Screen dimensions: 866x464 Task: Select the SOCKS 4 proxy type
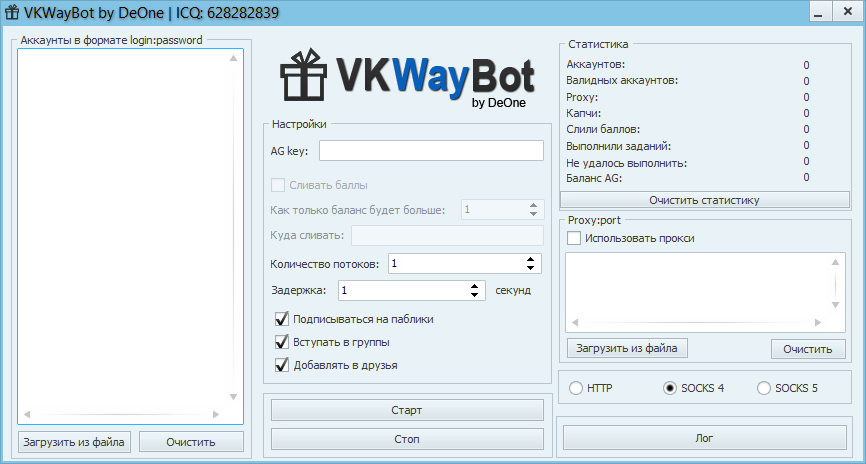coord(669,388)
